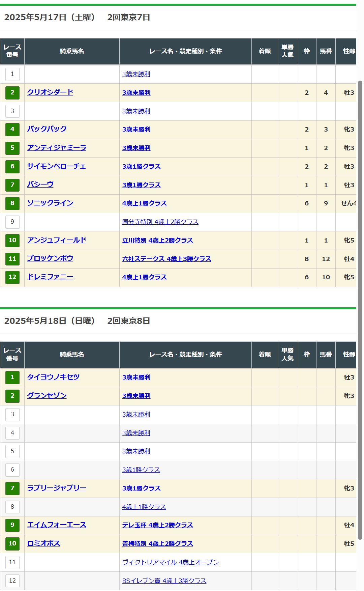Open the ドレミファニー horse link
Viewport: 364px width, 591px height.
coord(50,277)
